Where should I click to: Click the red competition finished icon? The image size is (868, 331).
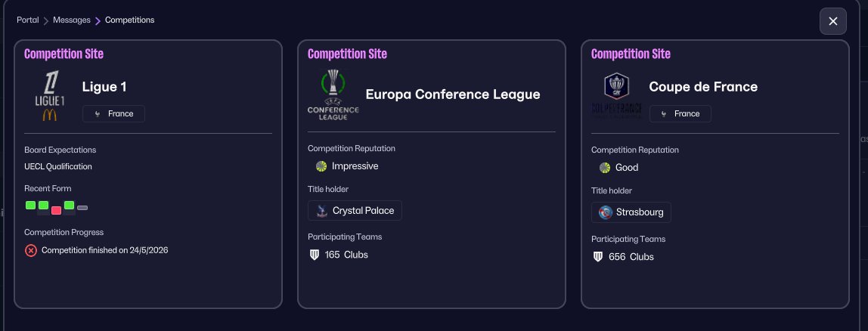pyautogui.click(x=31, y=250)
